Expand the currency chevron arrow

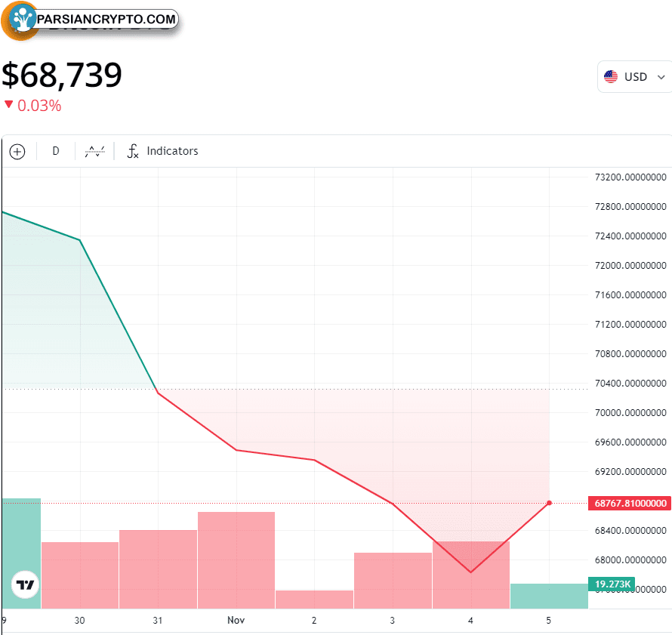coord(661,77)
